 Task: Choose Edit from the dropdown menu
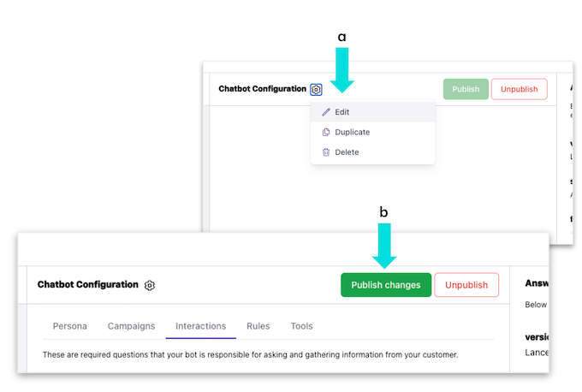(x=342, y=112)
